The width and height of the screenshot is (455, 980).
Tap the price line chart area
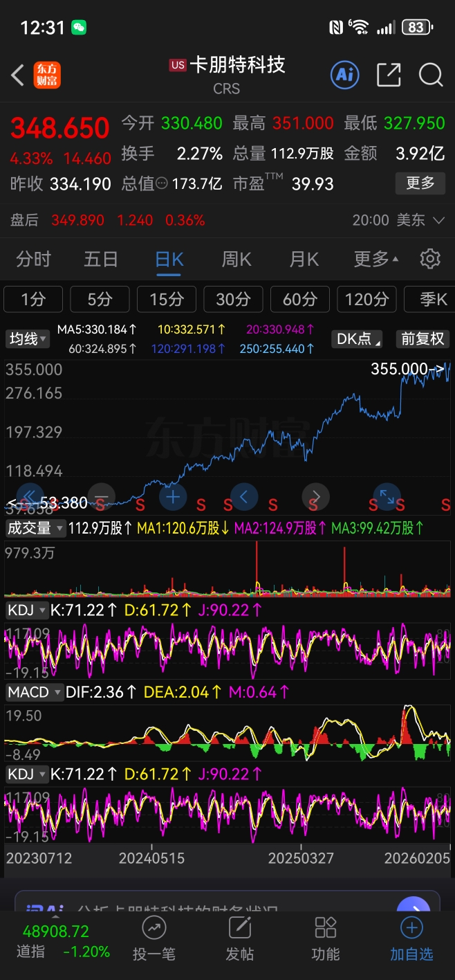pyautogui.click(x=228, y=437)
